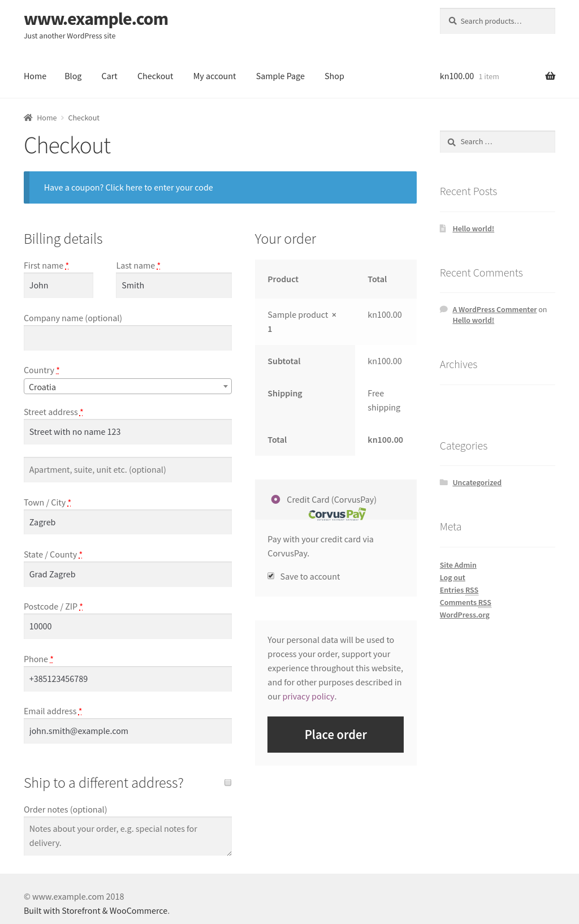Open the Country dropdown showing Croatia
Image resolution: width=579 pixels, height=924 pixels.
pos(128,387)
